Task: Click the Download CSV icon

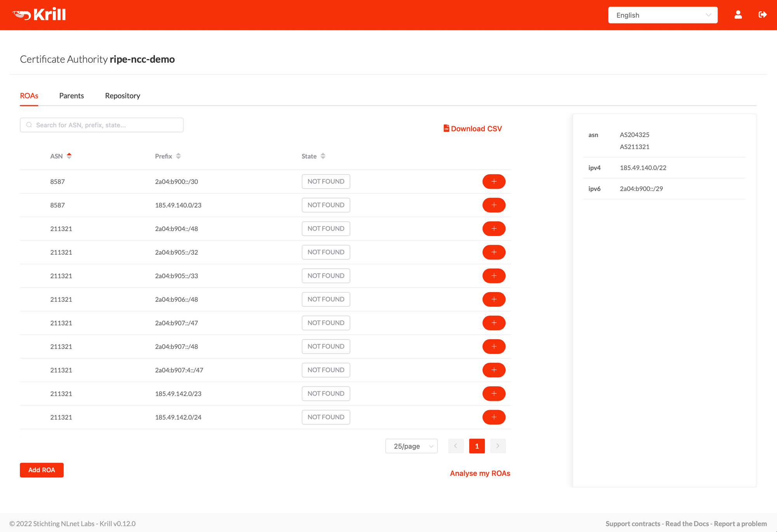Action: 446,129
